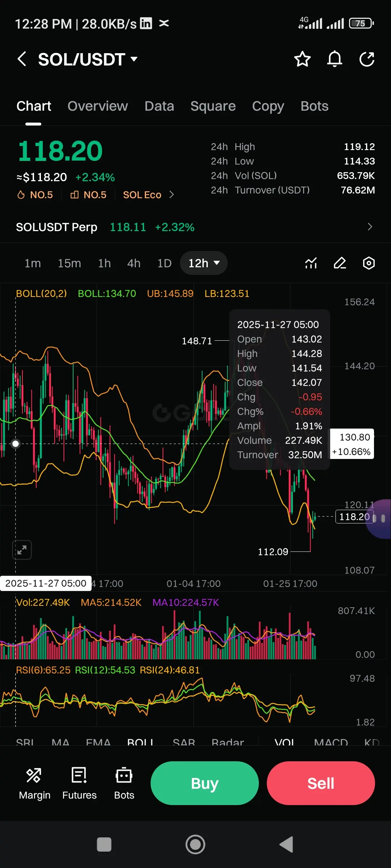Tap the fullscreen expand chart icon

[22, 550]
